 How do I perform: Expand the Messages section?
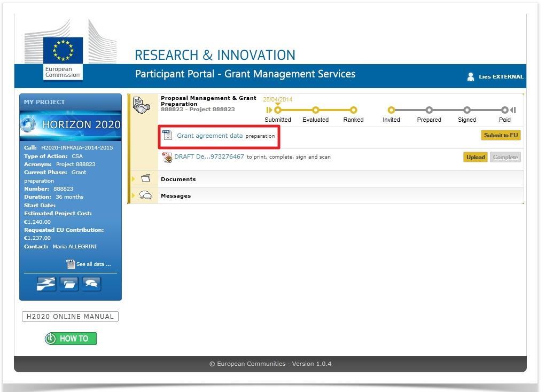click(x=133, y=195)
